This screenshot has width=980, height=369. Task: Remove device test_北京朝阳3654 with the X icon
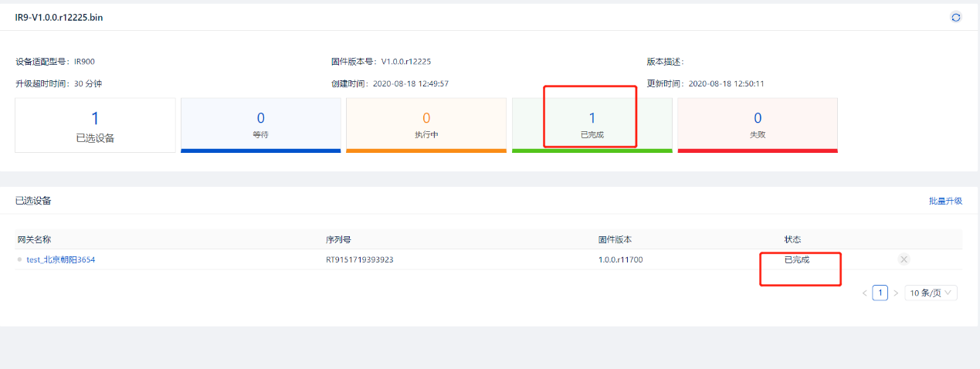904,259
